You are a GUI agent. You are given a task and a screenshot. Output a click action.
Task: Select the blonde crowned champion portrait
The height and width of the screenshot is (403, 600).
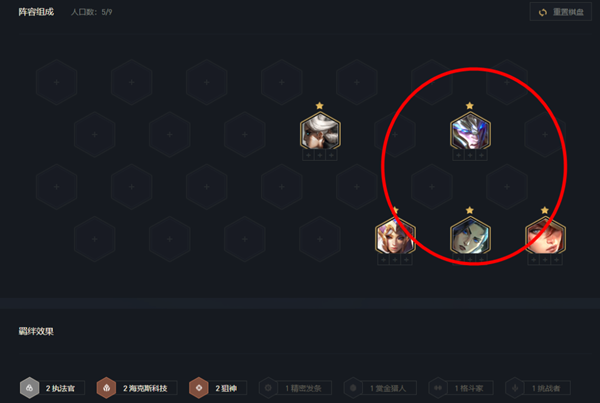point(395,235)
